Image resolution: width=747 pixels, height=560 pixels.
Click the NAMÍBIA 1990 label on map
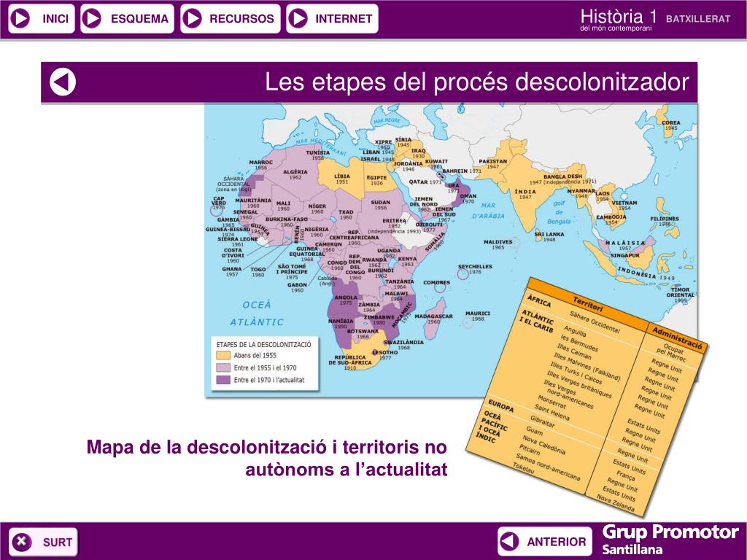tap(341, 324)
